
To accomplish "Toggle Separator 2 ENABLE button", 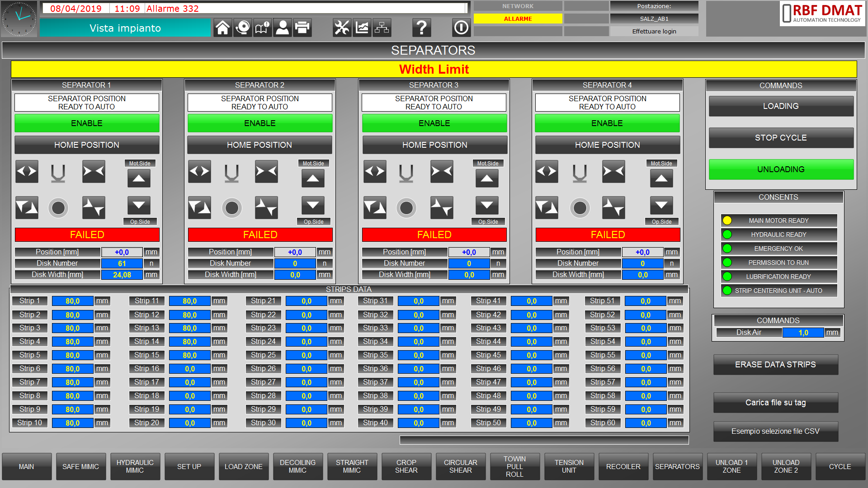I will click(x=260, y=123).
